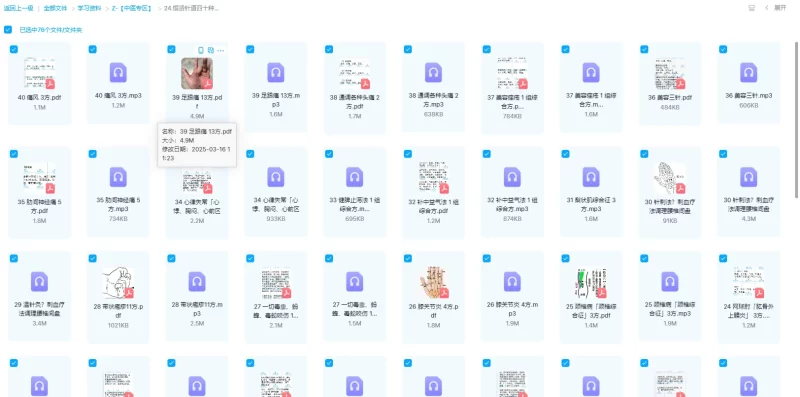Uncheck the checkbox on the 29 audio card
This screenshot has width=800, height=397.
tap(14, 258)
